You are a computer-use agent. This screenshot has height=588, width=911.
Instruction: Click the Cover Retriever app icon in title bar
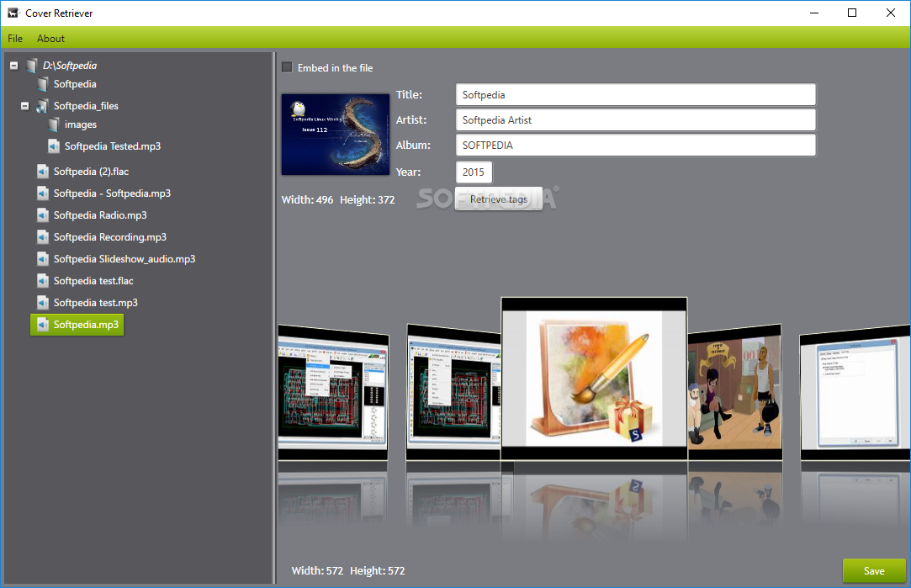(x=13, y=13)
